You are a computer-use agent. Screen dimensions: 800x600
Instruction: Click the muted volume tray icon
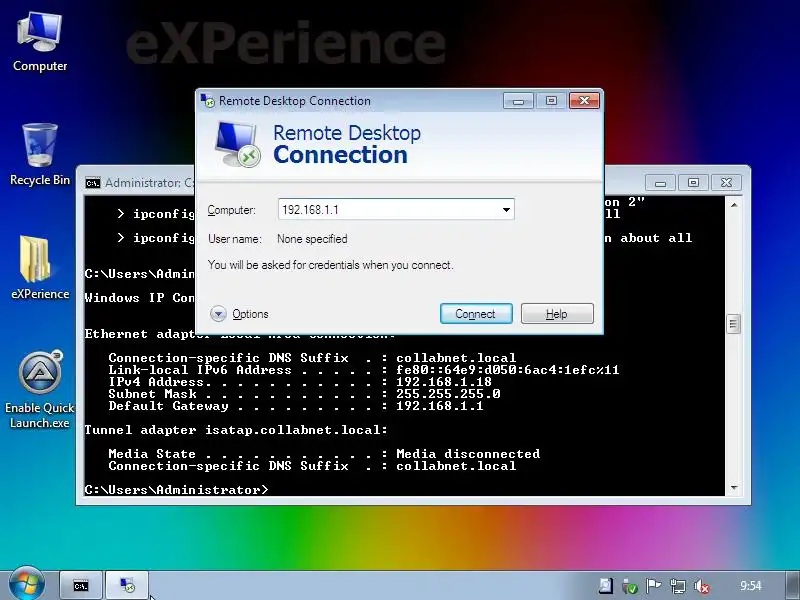pyautogui.click(x=702, y=586)
